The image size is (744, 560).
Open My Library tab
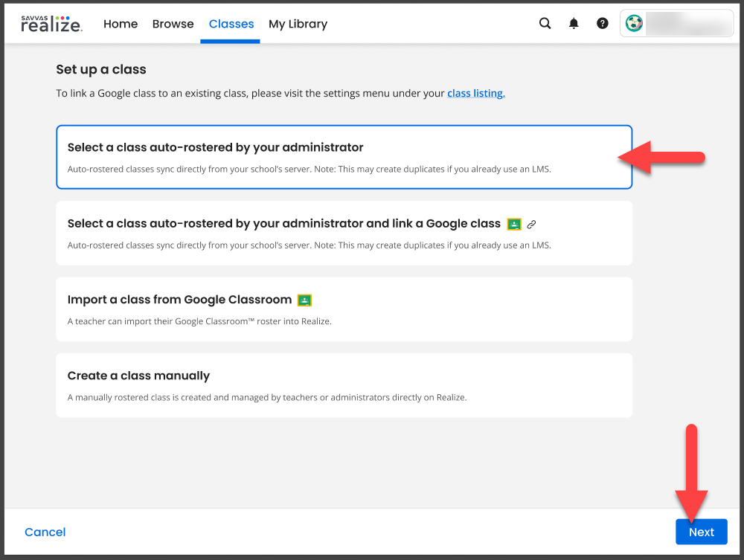pyautogui.click(x=298, y=24)
